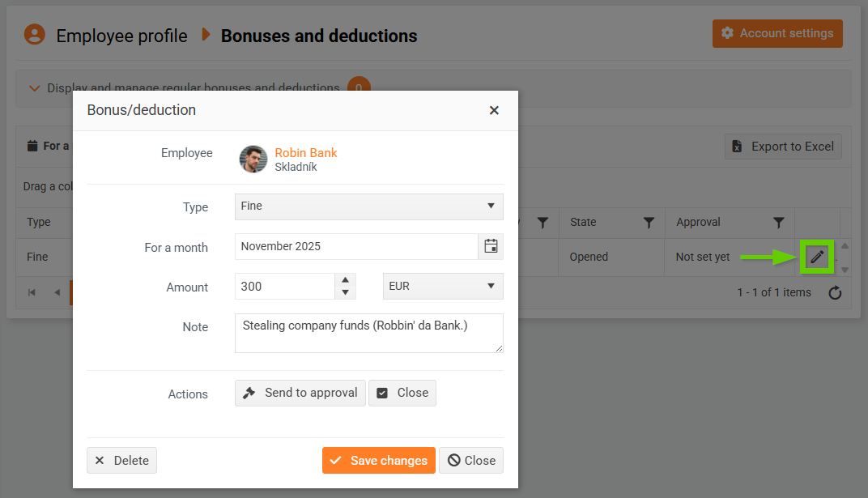The height and width of the screenshot is (498, 868).
Task: Delete this bonus/deduction record
Action: pyautogui.click(x=121, y=460)
